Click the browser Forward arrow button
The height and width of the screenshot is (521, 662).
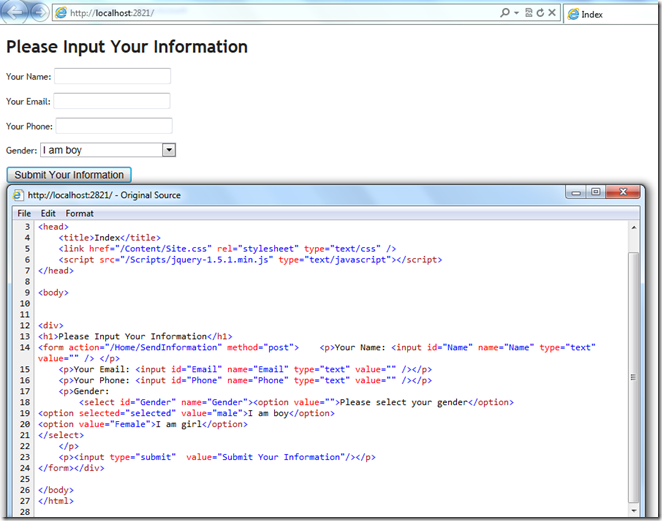[39, 12]
